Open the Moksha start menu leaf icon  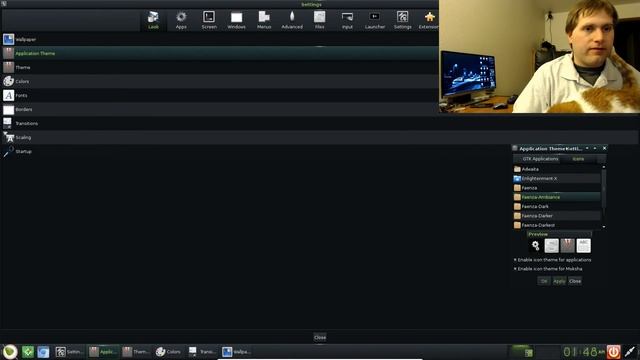[10, 351]
